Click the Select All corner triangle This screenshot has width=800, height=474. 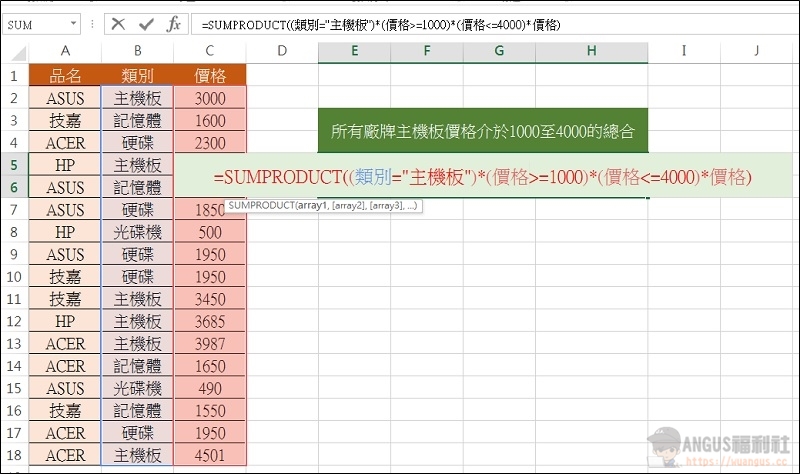14,51
